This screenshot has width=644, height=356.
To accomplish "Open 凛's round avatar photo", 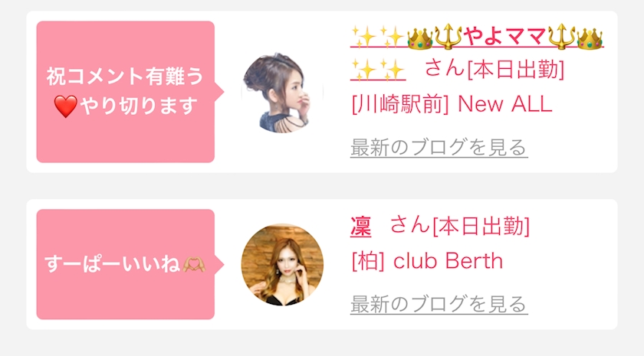I will pyautogui.click(x=282, y=265).
